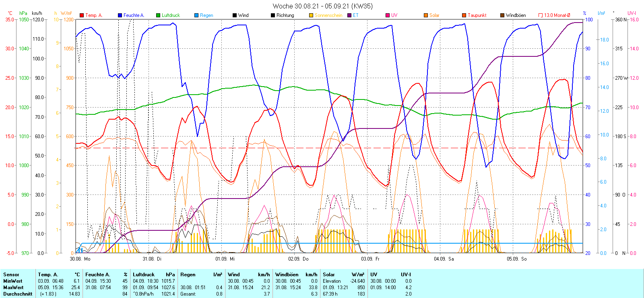Click the '01.09. Mi' date axis label
This screenshot has width=644, height=298.
click(x=225, y=259)
